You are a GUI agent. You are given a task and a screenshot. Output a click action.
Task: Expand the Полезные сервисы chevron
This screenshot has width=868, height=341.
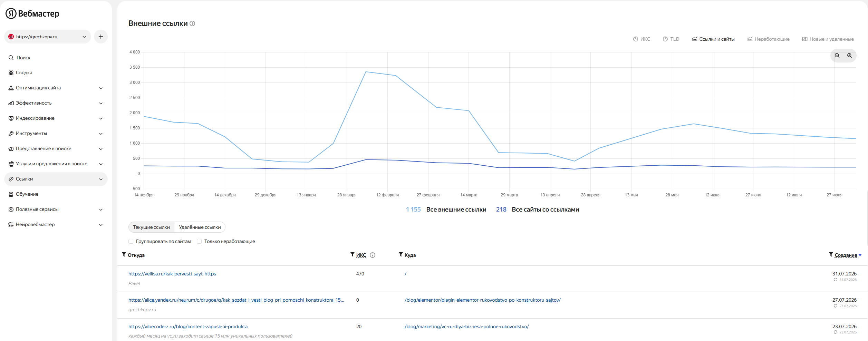click(x=101, y=210)
